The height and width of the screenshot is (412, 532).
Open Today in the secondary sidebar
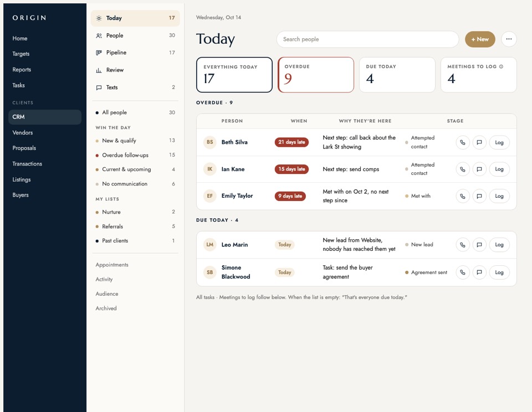(135, 18)
